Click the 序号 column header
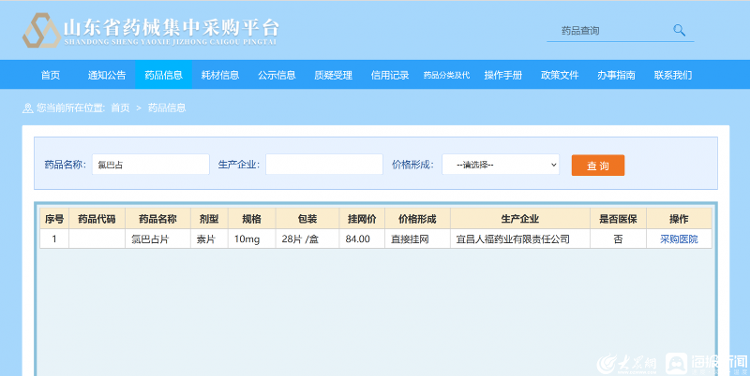The width and height of the screenshot is (750, 376). (x=54, y=219)
